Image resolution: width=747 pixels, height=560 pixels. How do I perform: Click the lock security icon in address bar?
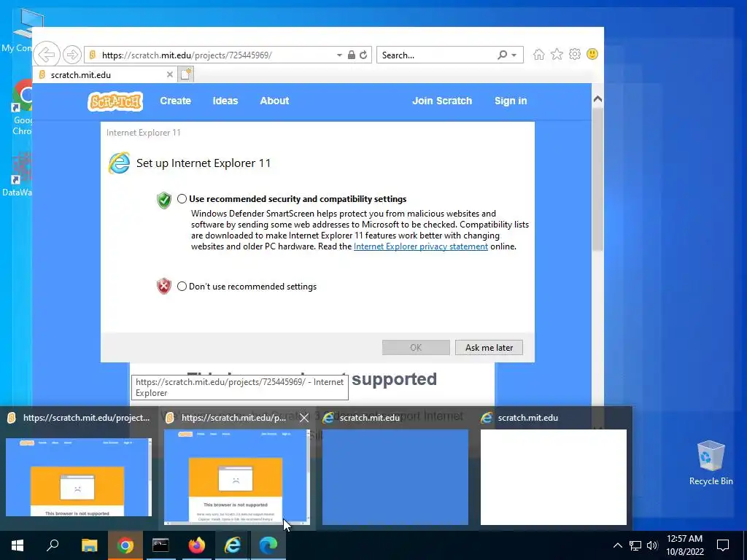[x=351, y=55]
